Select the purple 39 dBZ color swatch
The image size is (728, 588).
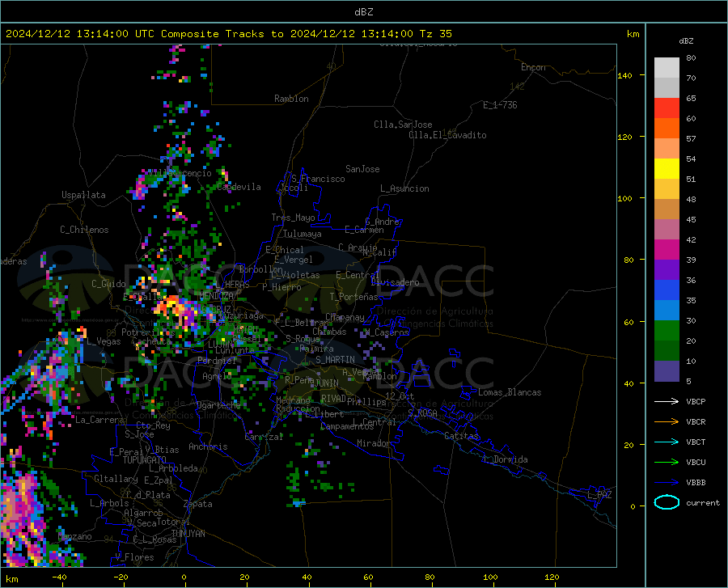pyautogui.click(x=667, y=270)
